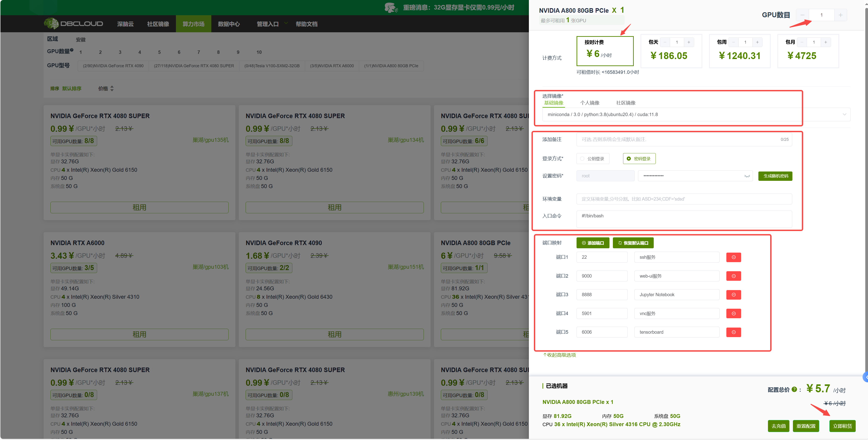This screenshot has width=868, height=440.
Task: Click the 添加备注 remark input field
Action: pyautogui.click(x=684, y=139)
